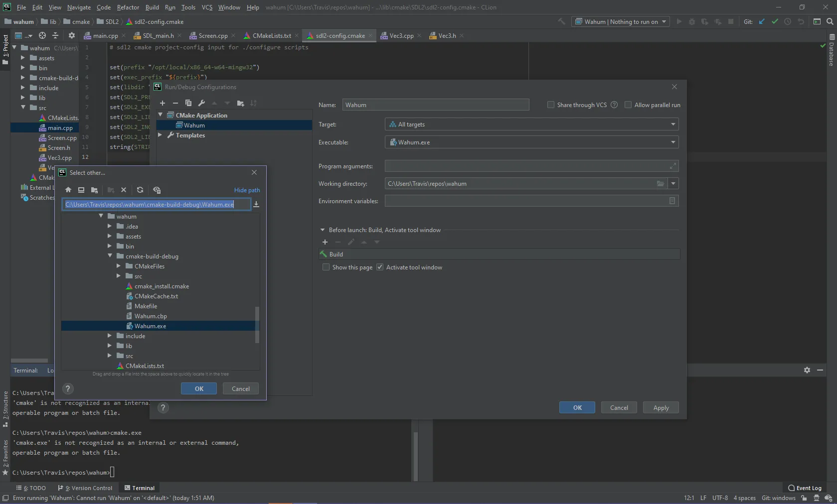Click the Name field containing Wahum

click(x=435, y=105)
